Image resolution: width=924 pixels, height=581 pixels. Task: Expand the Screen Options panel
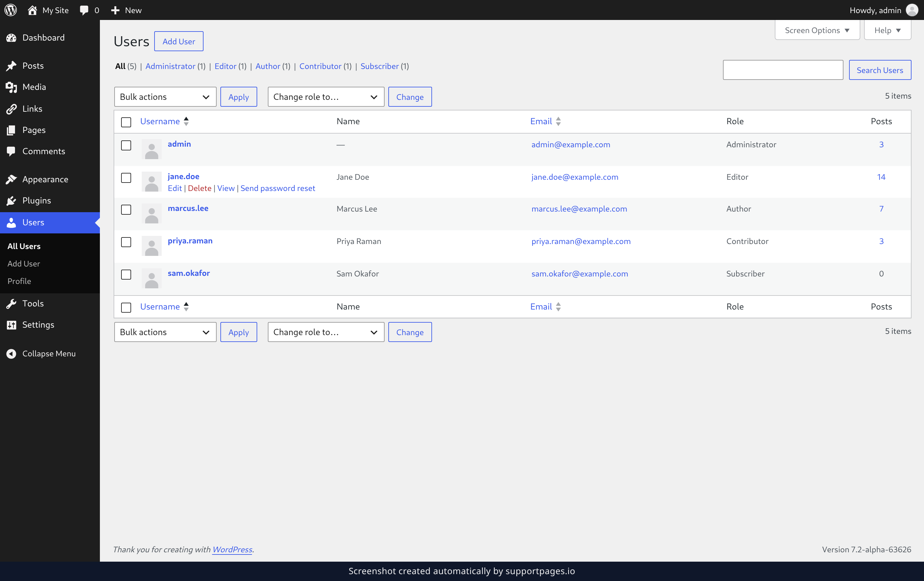pyautogui.click(x=817, y=30)
